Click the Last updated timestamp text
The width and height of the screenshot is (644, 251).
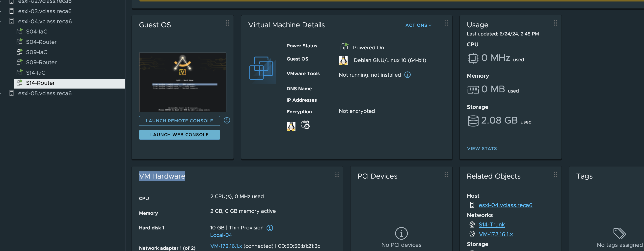pyautogui.click(x=503, y=34)
